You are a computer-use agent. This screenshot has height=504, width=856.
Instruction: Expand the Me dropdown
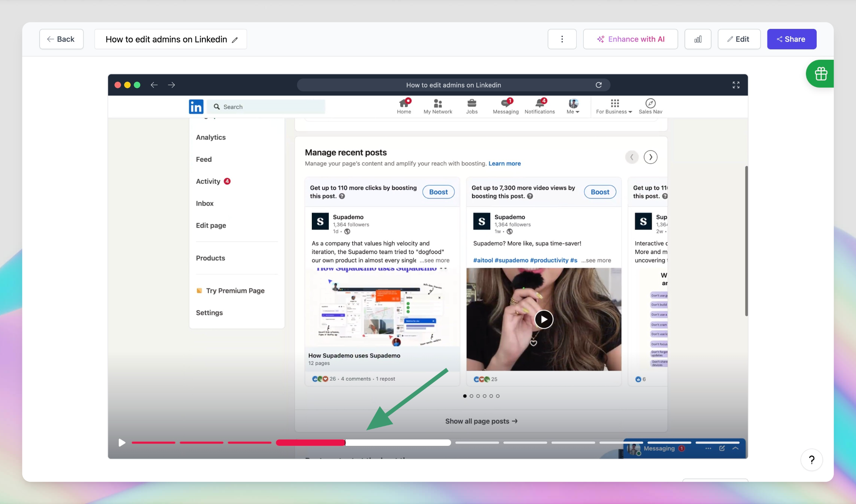pos(573,106)
